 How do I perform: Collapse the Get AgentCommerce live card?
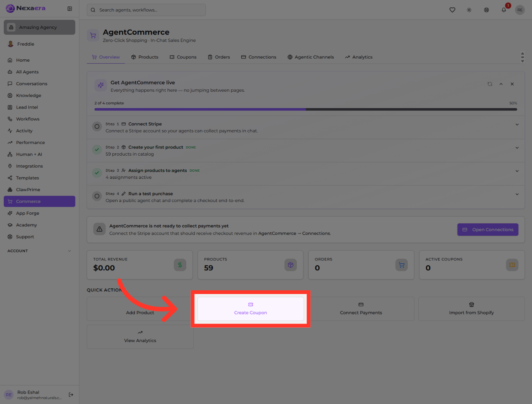coord(501,84)
